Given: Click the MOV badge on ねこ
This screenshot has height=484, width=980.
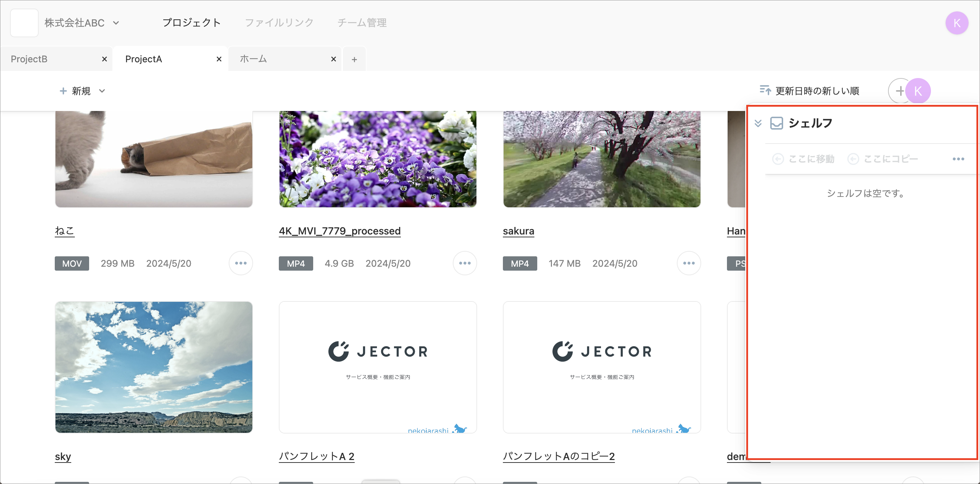Looking at the screenshot, I should [72, 263].
